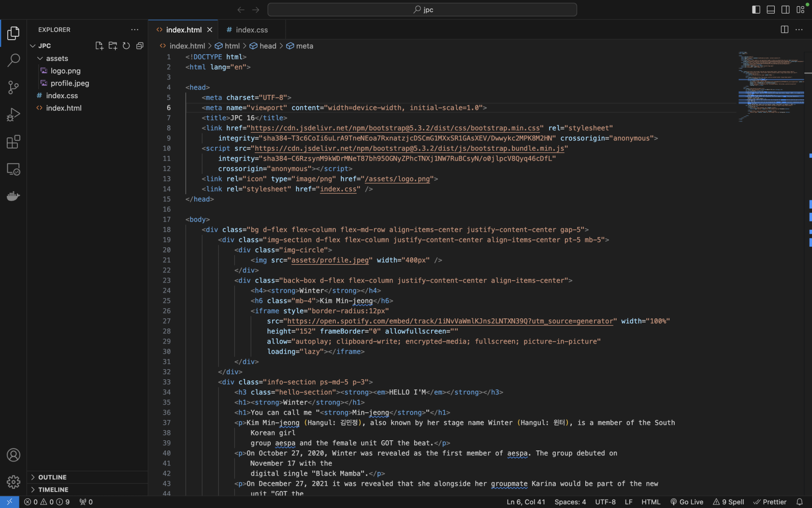The width and height of the screenshot is (812, 508).
Task: Open editor more actions menu
Action: pyautogui.click(x=799, y=30)
